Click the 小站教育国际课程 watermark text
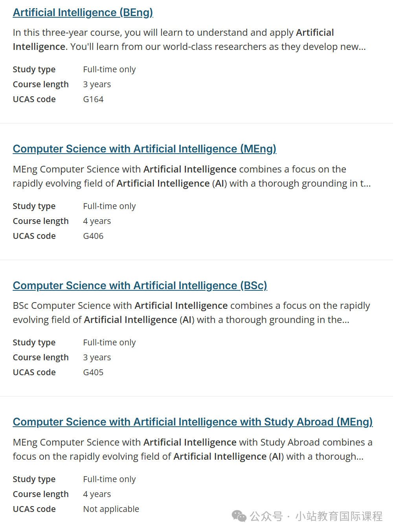The width and height of the screenshot is (395, 532). (339, 516)
